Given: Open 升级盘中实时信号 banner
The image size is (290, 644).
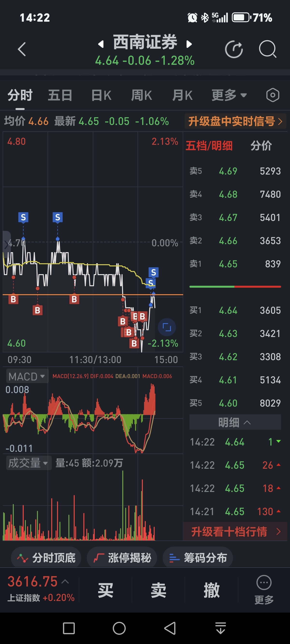Looking at the screenshot, I should coord(235,121).
